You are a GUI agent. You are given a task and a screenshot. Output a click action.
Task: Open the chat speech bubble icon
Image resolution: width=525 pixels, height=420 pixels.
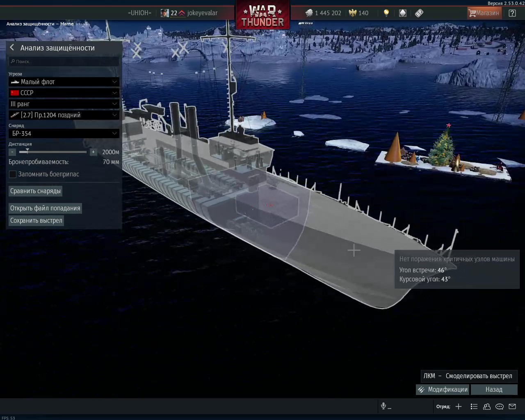500,406
